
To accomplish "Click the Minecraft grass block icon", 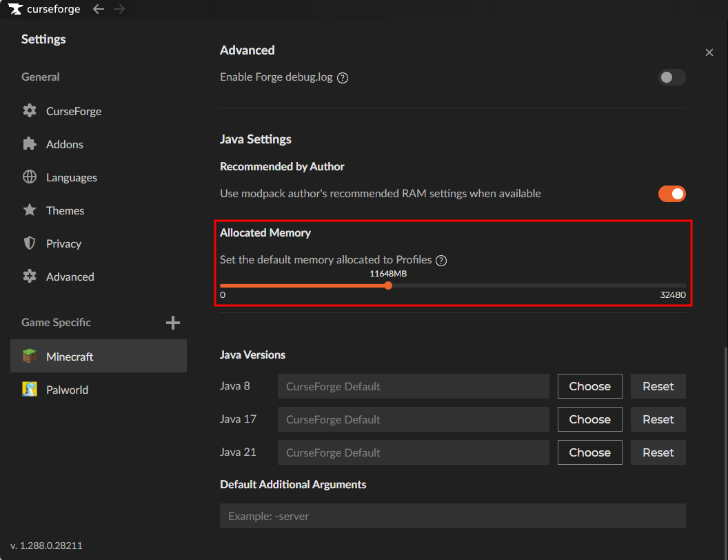I will [x=30, y=356].
